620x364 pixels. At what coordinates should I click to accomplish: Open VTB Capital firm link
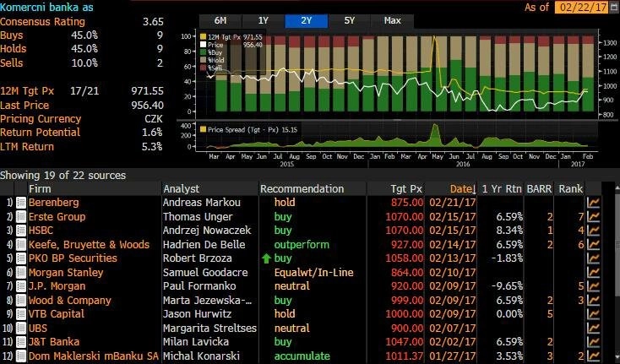click(57, 314)
